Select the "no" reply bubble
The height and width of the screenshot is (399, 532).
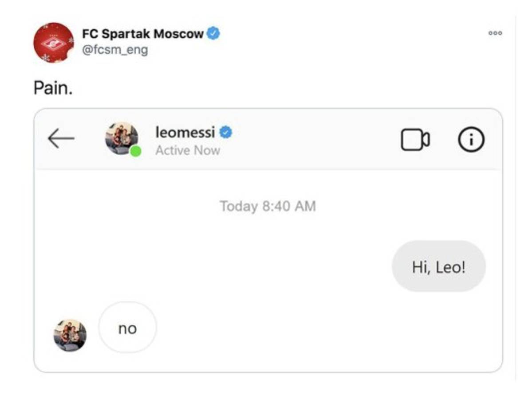pos(127,329)
